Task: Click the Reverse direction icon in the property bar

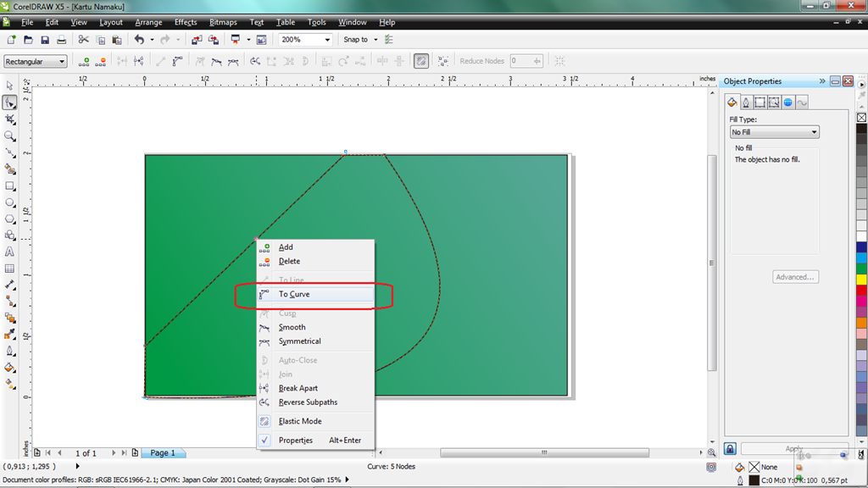Action: [x=255, y=61]
